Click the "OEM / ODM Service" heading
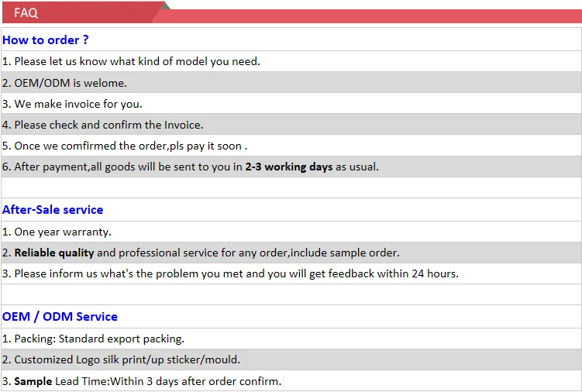This screenshot has width=582, height=392. coord(60,317)
